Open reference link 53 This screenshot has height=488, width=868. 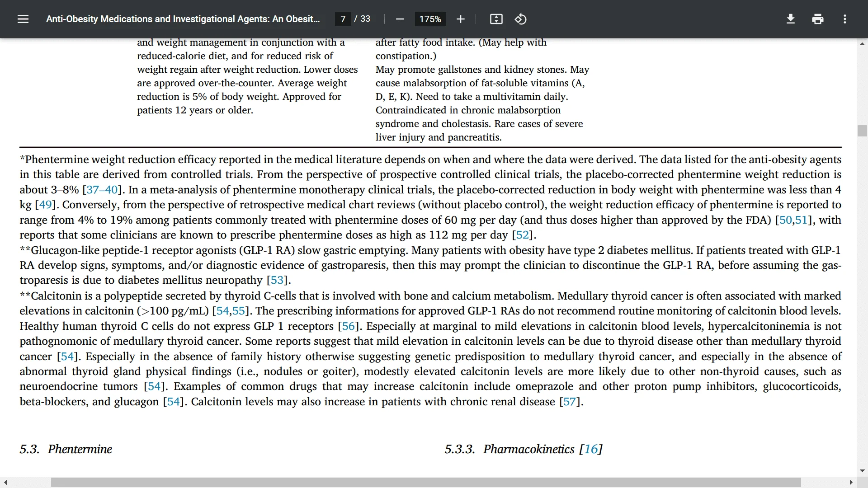tap(277, 280)
